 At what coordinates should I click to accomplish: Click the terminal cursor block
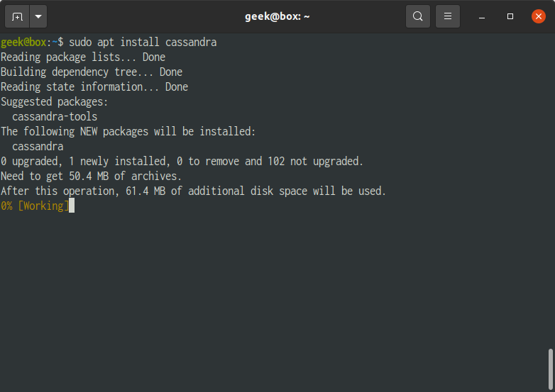click(72, 206)
